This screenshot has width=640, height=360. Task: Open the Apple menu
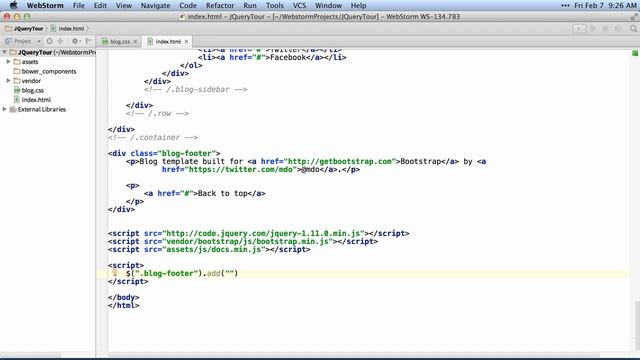click(13, 5)
